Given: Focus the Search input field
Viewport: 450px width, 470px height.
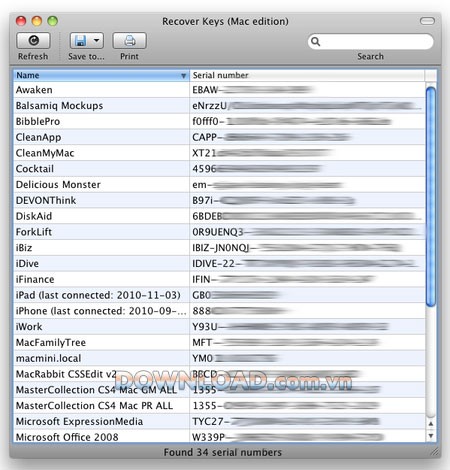Looking at the screenshot, I should [x=370, y=41].
